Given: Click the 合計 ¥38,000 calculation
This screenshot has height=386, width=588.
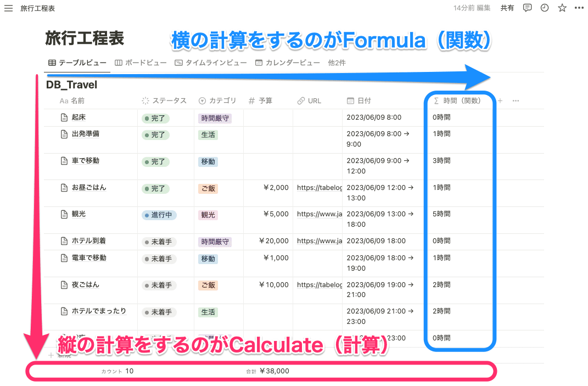Looking at the screenshot, I should click(269, 371).
